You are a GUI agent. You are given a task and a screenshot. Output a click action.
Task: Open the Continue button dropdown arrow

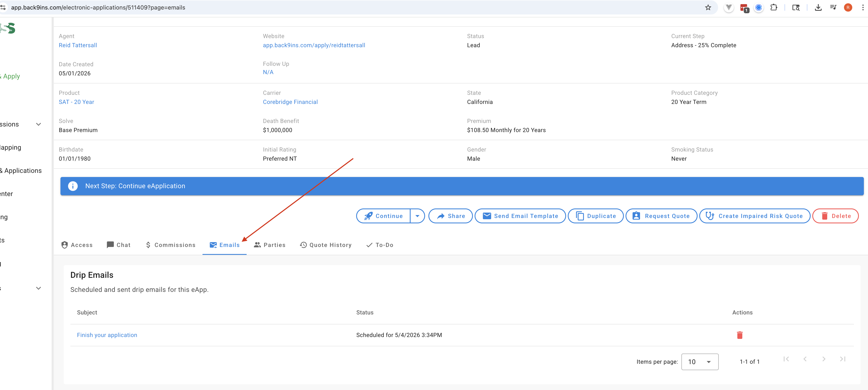tap(417, 216)
